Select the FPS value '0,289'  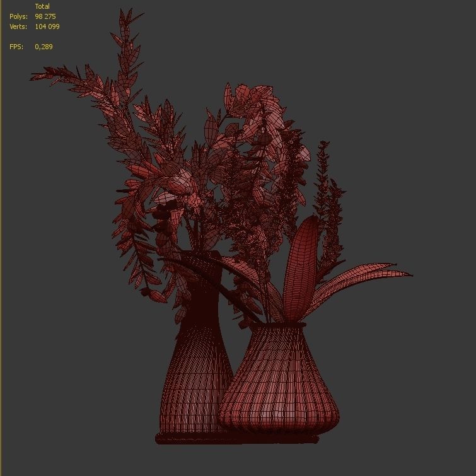tap(44, 47)
